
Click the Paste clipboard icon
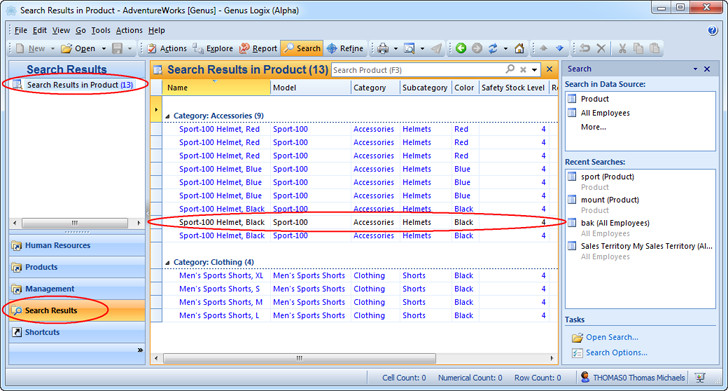click(655, 48)
